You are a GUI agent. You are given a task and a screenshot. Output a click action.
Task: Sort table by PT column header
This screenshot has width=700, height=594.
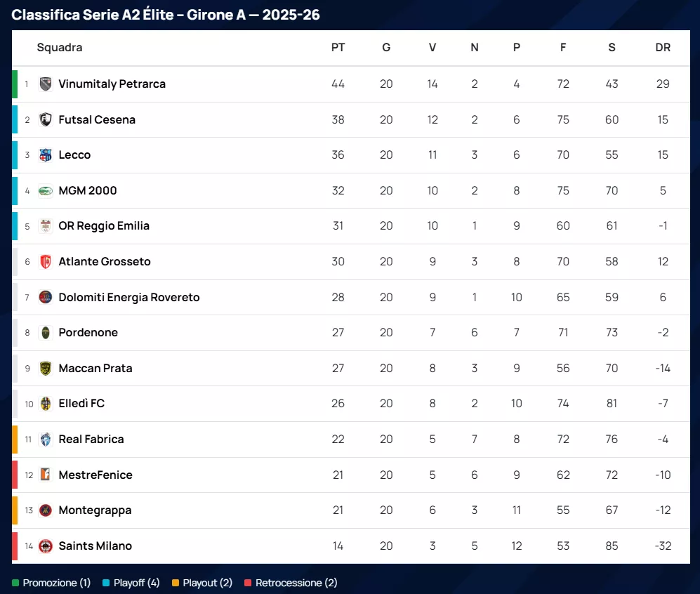pos(338,48)
